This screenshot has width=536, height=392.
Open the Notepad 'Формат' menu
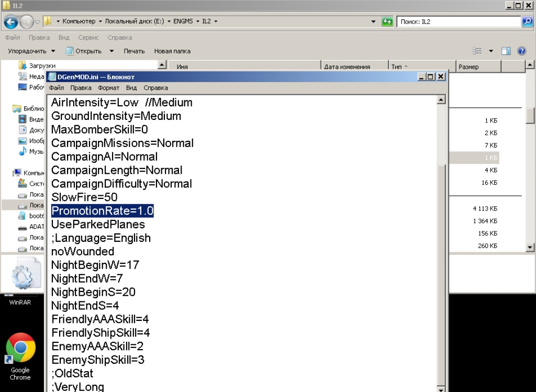click(x=108, y=88)
